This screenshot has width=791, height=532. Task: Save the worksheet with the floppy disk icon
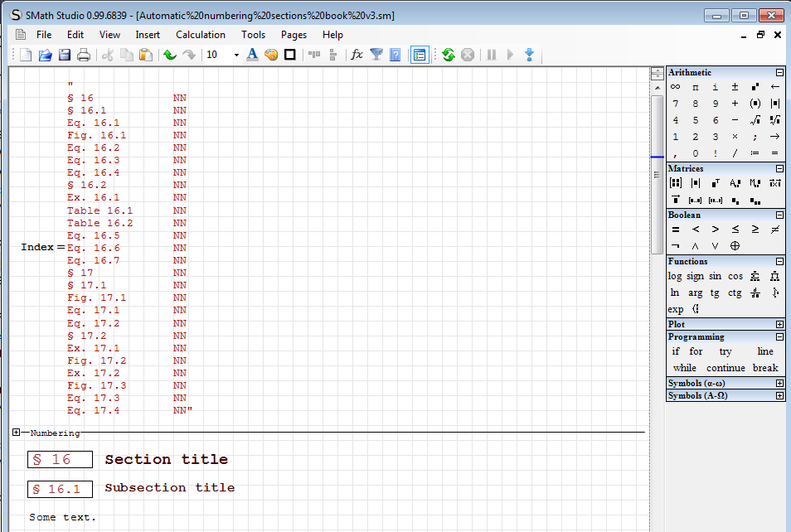(64, 55)
